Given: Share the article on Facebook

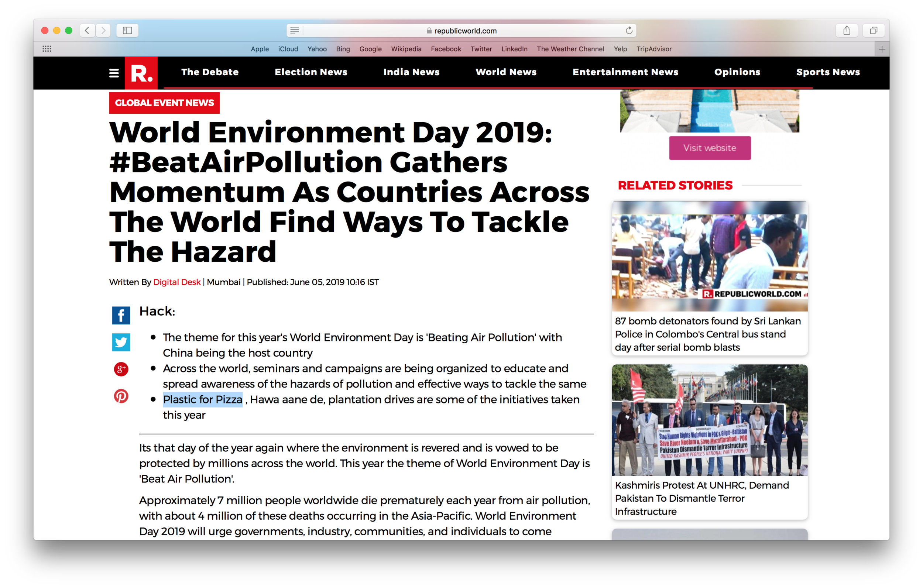Looking at the screenshot, I should 121,316.
